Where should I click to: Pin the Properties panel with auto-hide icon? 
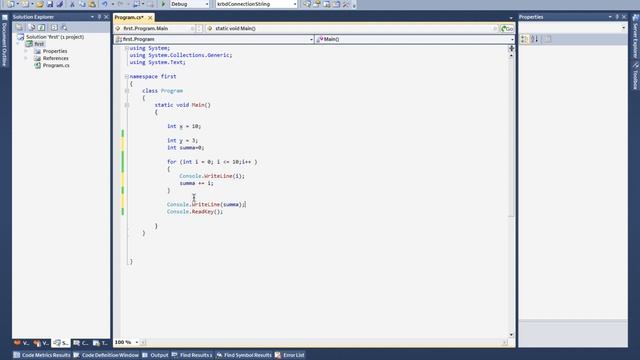[x=617, y=17]
